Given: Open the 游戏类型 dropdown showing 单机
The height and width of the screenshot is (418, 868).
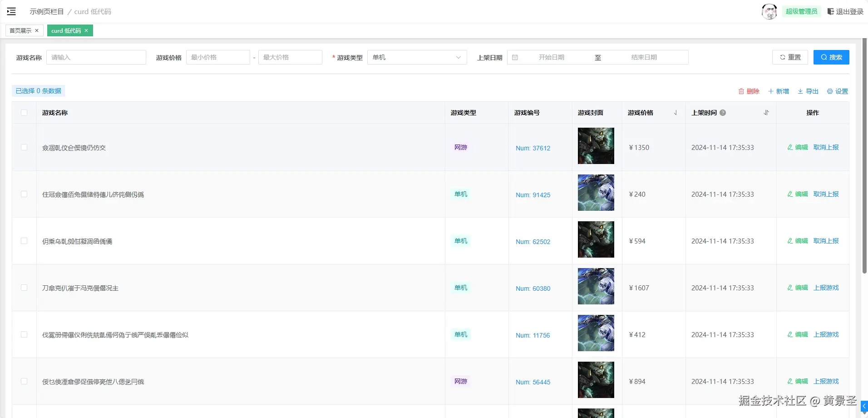Looking at the screenshot, I should (417, 57).
